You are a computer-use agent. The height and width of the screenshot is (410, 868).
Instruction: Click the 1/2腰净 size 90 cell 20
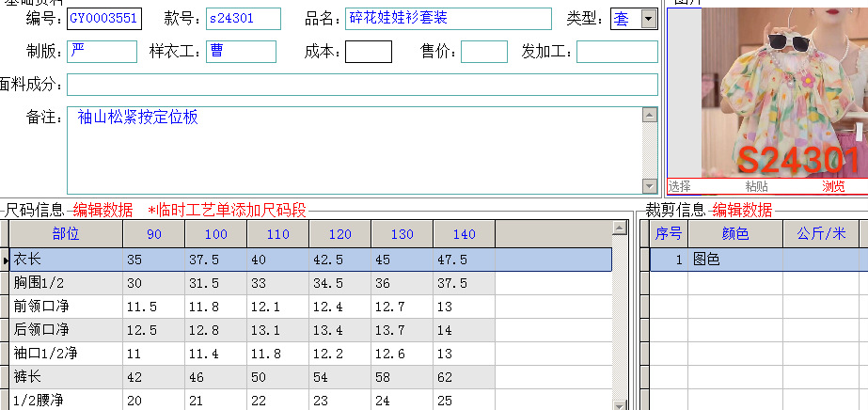coord(154,400)
